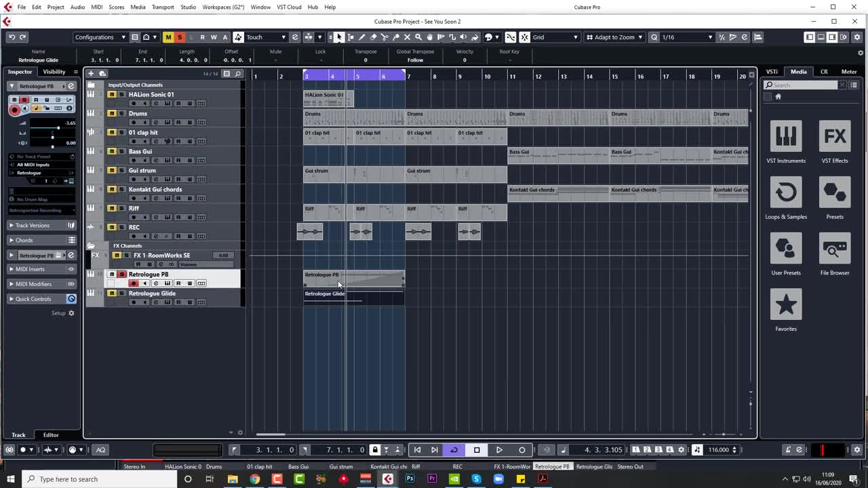Click the transport Stop button
Viewport: 868px width, 488px height.
[x=477, y=449]
